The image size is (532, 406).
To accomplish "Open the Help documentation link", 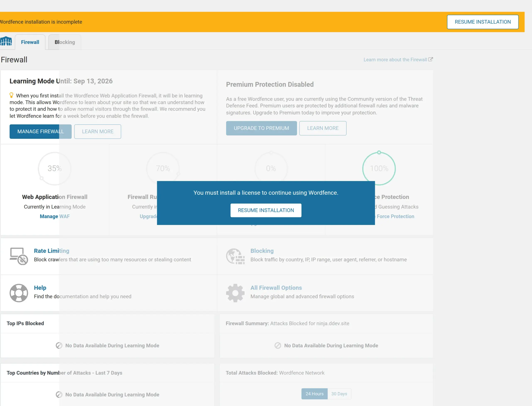I will coord(40,288).
